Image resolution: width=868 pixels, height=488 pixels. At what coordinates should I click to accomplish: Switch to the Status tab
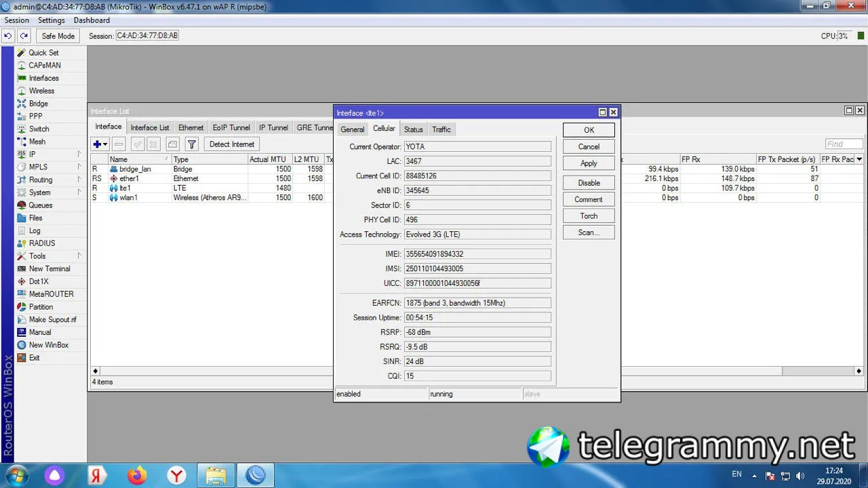click(413, 129)
